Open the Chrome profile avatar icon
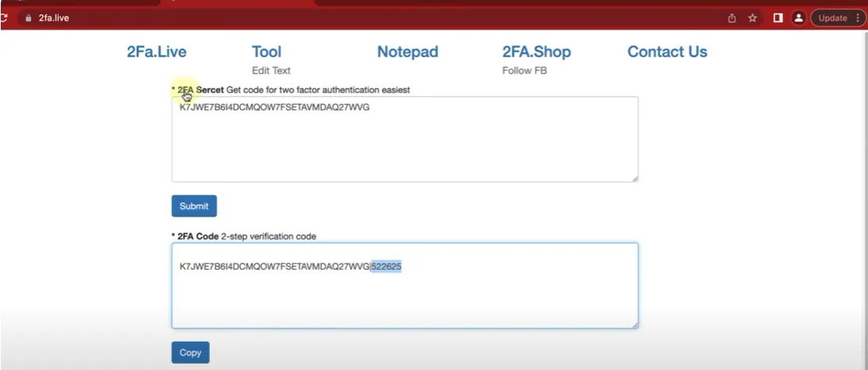868x370 pixels. [x=799, y=18]
